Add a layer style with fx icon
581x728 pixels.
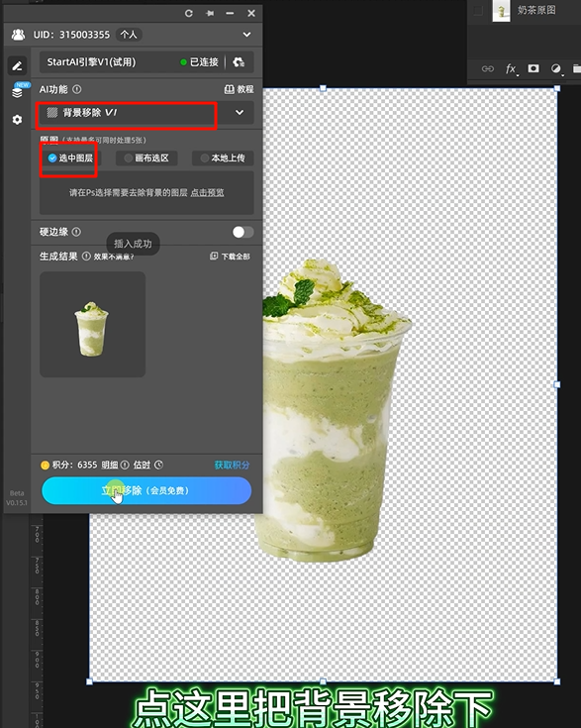click(x=511, y=69)
